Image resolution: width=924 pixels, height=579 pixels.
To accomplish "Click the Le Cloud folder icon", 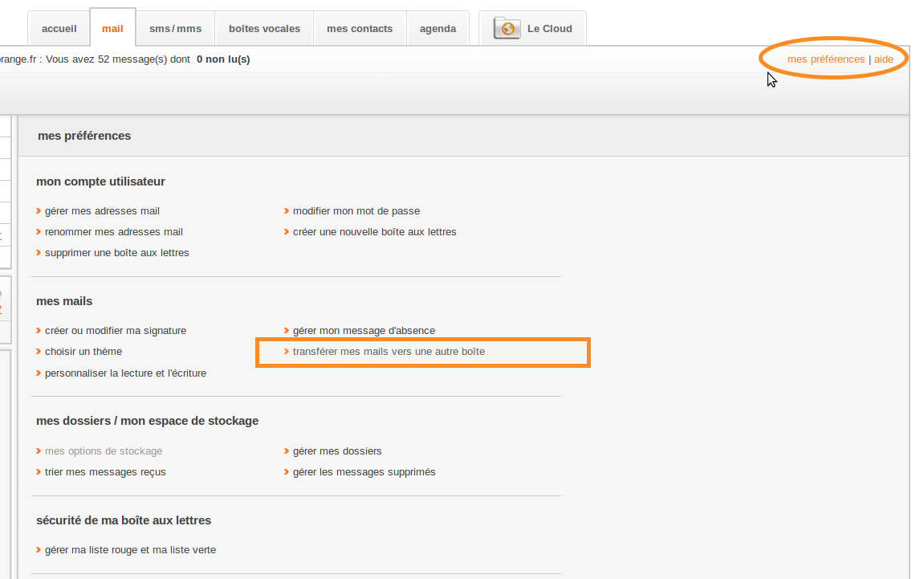I will click(507, 29).
